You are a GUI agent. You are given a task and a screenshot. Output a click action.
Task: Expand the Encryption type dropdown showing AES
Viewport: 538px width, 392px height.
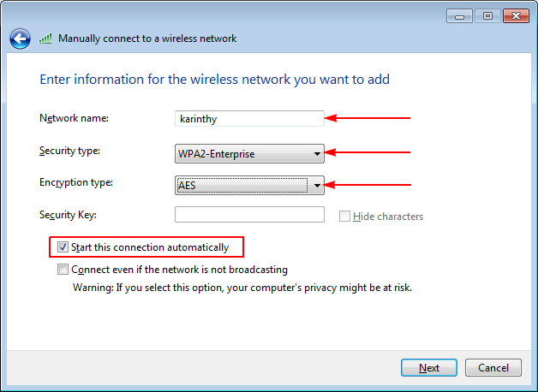(248, 185)
